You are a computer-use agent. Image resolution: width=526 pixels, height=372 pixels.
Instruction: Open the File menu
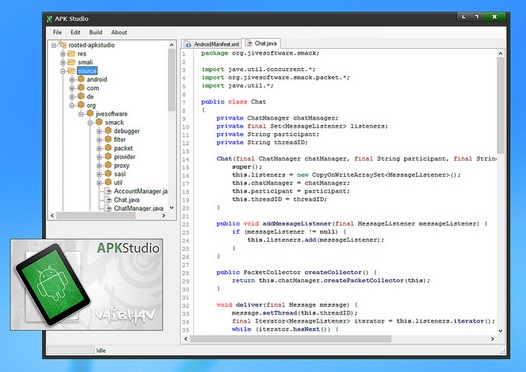tap(57, 32)
